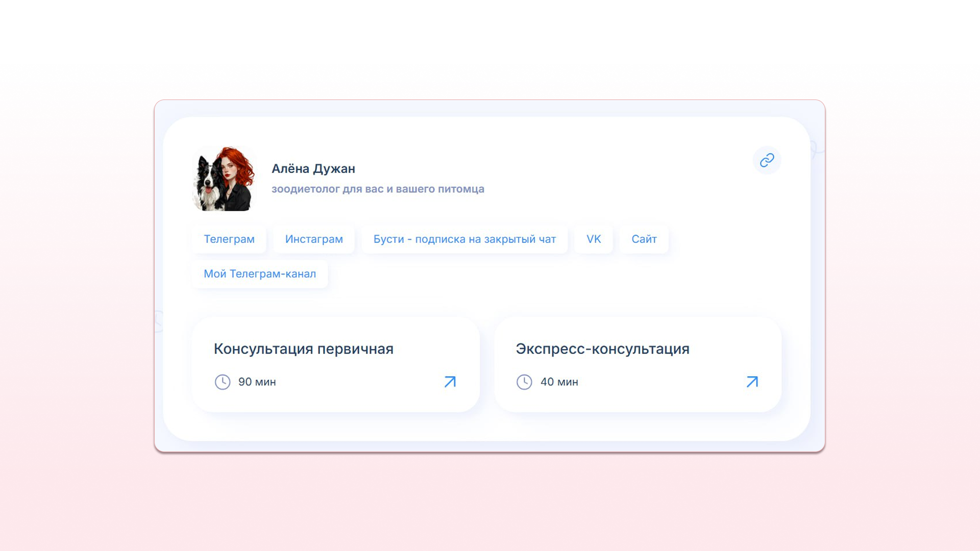Viewport: 980px width, 551px height.
Task: Open arrow icon on Экспресс-консультация card
Action: pos(752,382)
